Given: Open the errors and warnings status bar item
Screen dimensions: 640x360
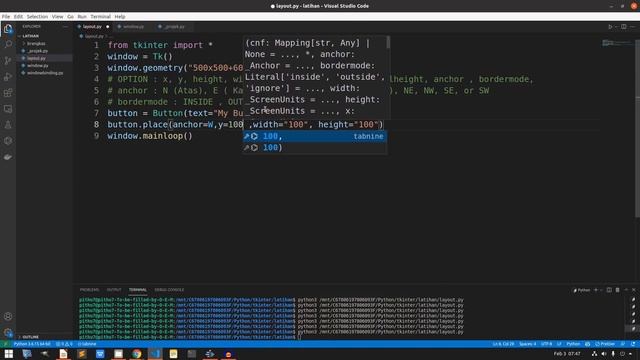Looking at the screenshot, I should point(64,344).
